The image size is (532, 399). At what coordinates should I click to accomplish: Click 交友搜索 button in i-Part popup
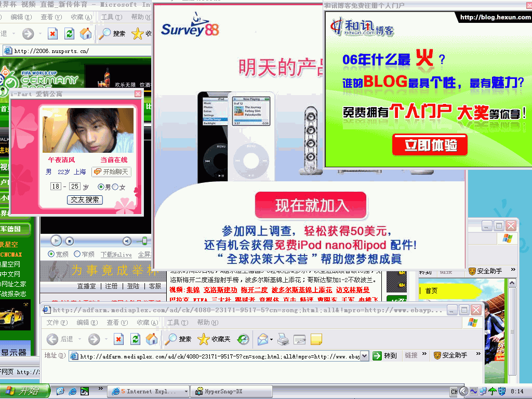[85, 199]
